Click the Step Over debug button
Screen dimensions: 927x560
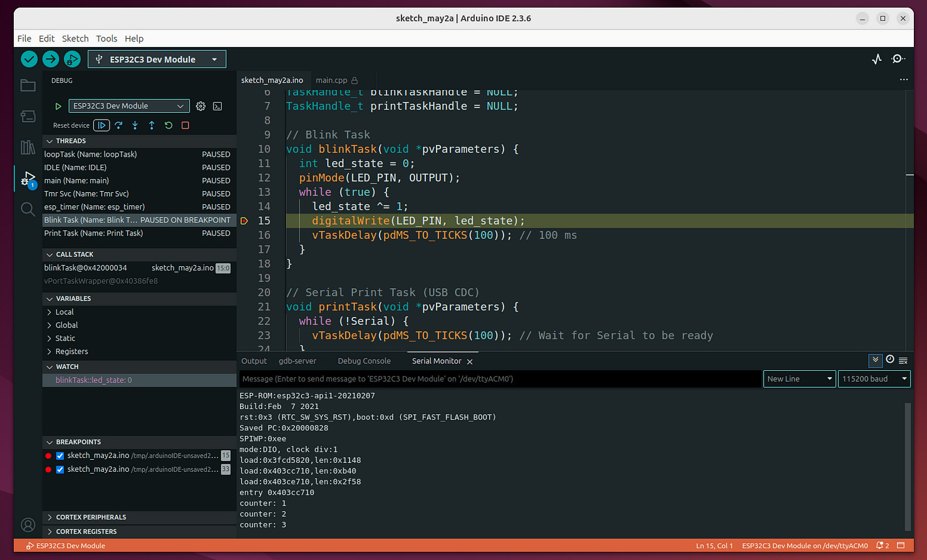pos(118,125)
